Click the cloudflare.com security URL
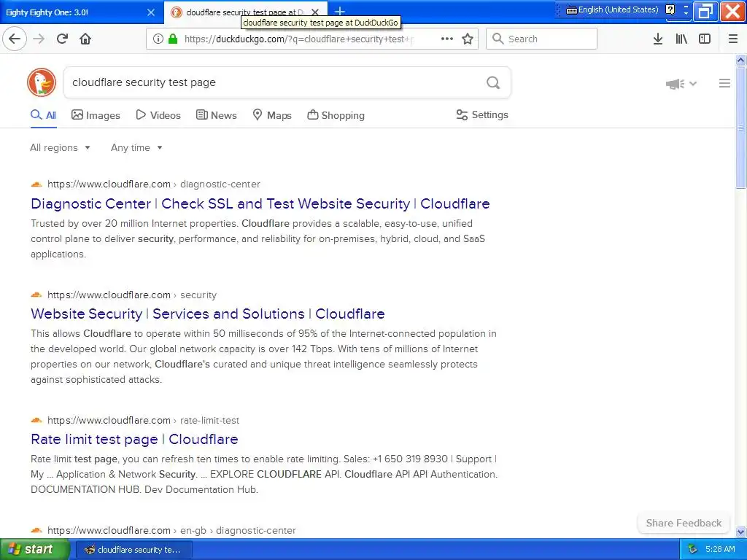The width and height of the screenshot is (747, 560). (x=132, y=295)
